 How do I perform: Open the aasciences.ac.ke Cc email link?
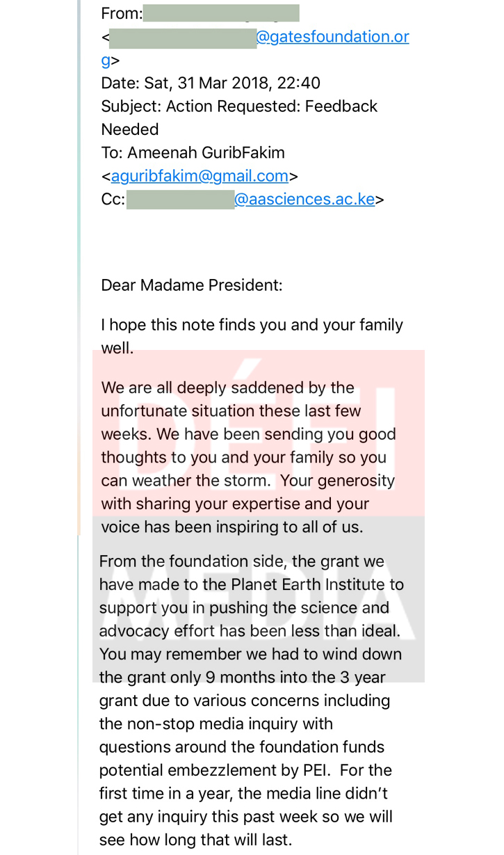pyautogui.click(x=304, y=200)
